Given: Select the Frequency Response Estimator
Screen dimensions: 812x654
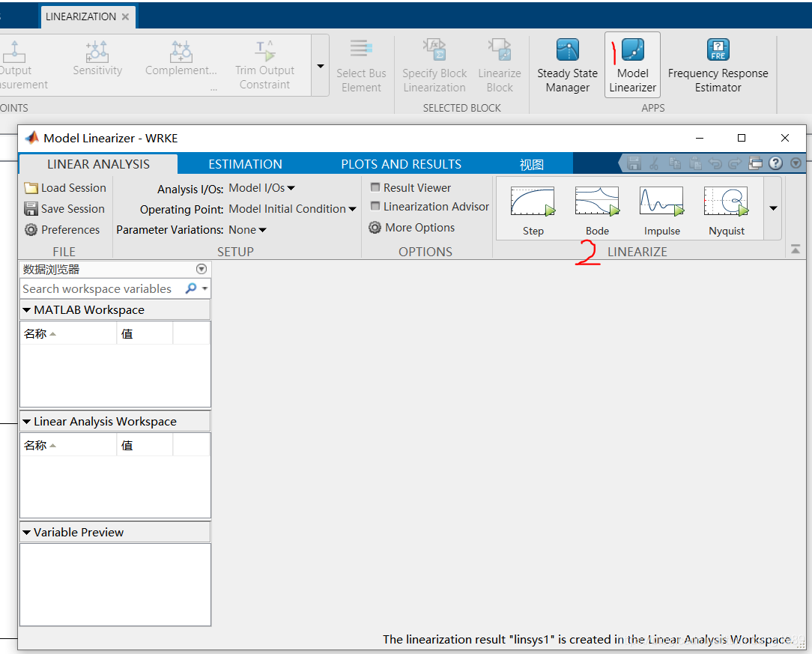Looking at the screenshot, I should (x=718, y=64).
